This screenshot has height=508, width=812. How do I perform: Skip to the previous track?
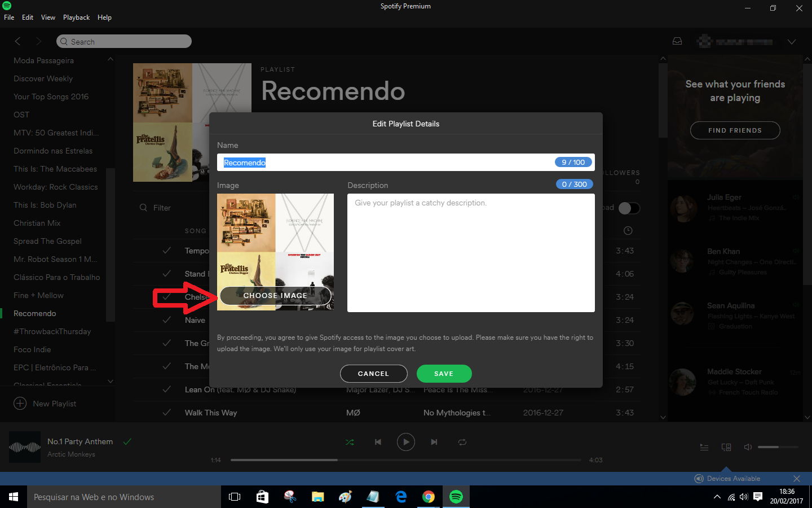coord(378,442)
